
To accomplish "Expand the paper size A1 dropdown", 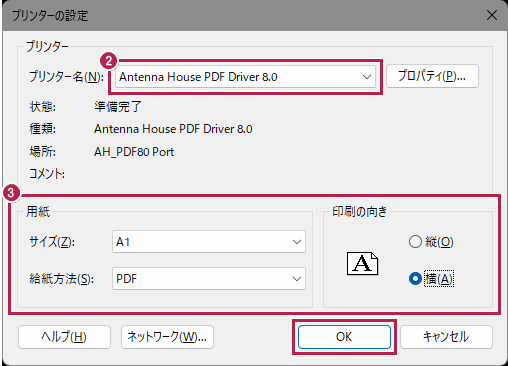I will pyautogui.click(x=209, y=242).
